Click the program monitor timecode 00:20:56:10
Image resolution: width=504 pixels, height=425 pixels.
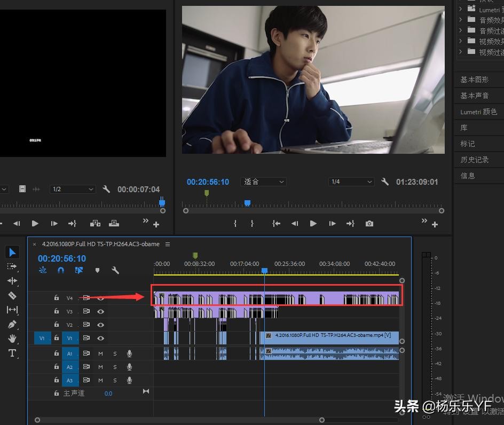click(x=208, y=182)
